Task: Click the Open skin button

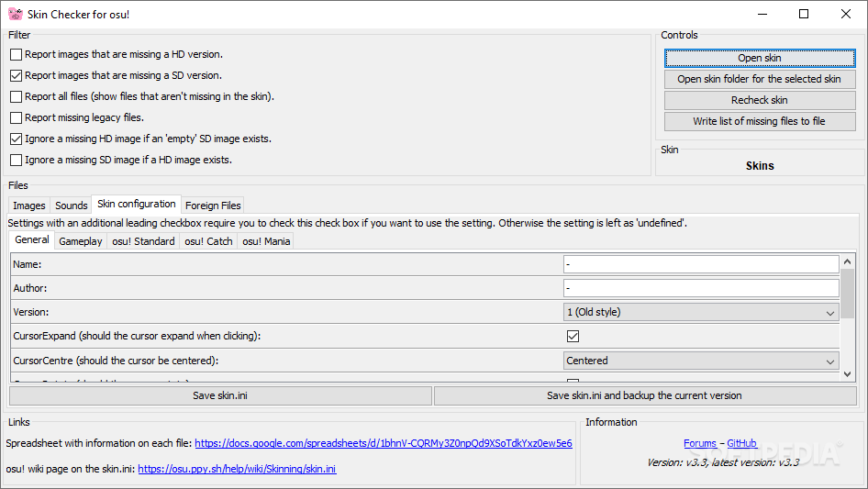Action: (x=760, y=58)
